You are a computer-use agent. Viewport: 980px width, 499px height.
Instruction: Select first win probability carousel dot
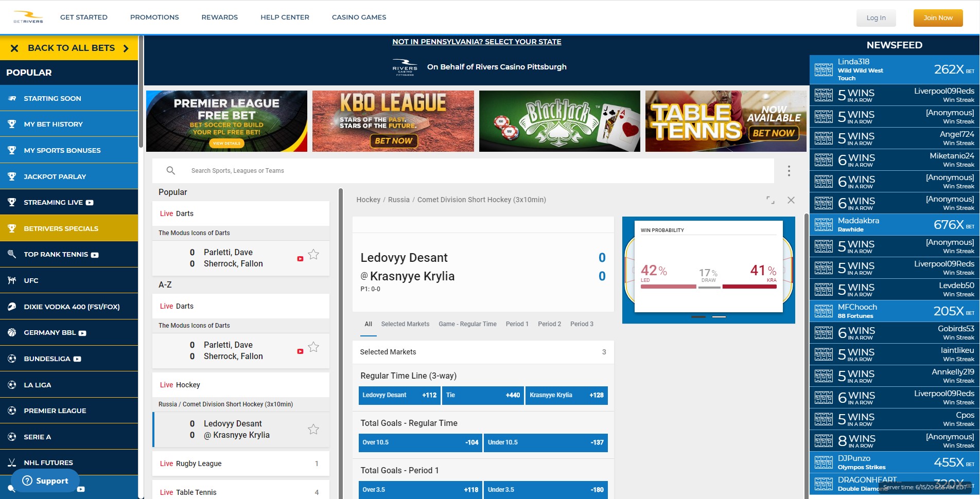point(698,317)
